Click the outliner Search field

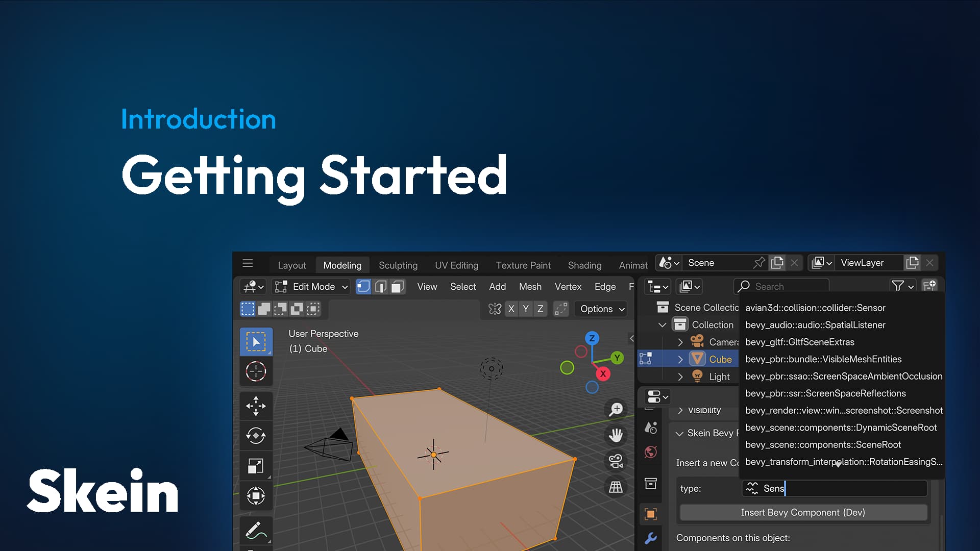pos(781,286)
